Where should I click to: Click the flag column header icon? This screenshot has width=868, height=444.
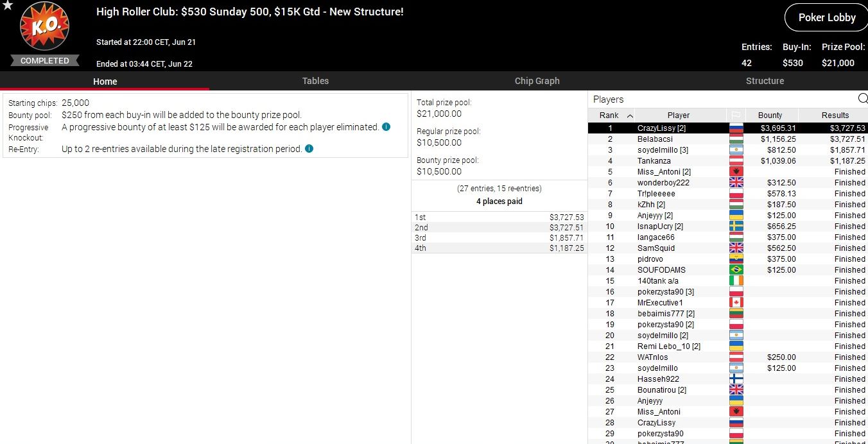pos(736,115)
